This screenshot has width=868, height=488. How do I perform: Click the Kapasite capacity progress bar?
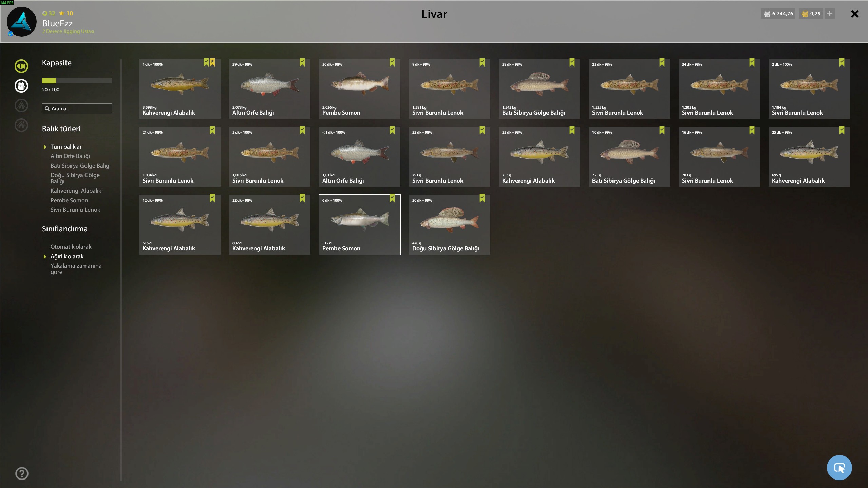click(x=77, y=81)
